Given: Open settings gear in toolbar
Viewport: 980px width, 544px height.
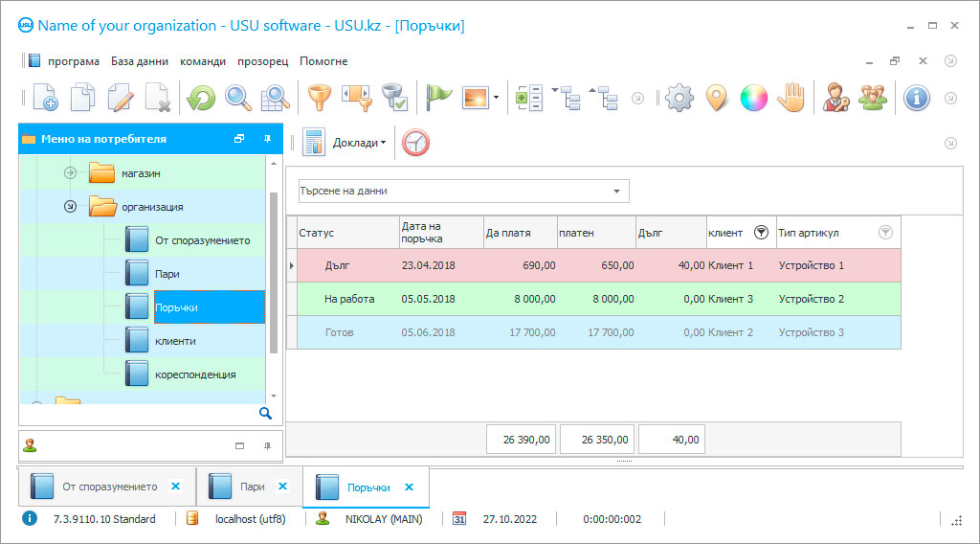Looking at the screenshot, I should pyautogui.click(x=679, y=98).
